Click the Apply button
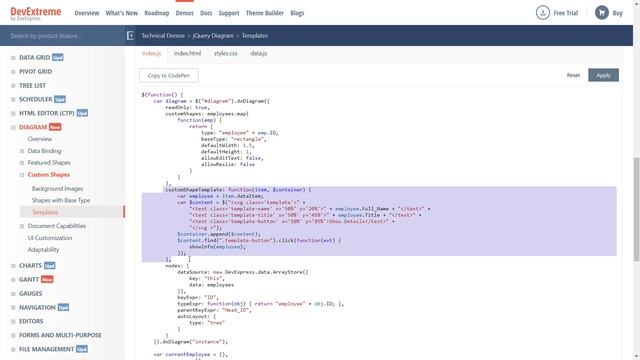This screenshot has height=360, width=640. [x=603, y=75]
